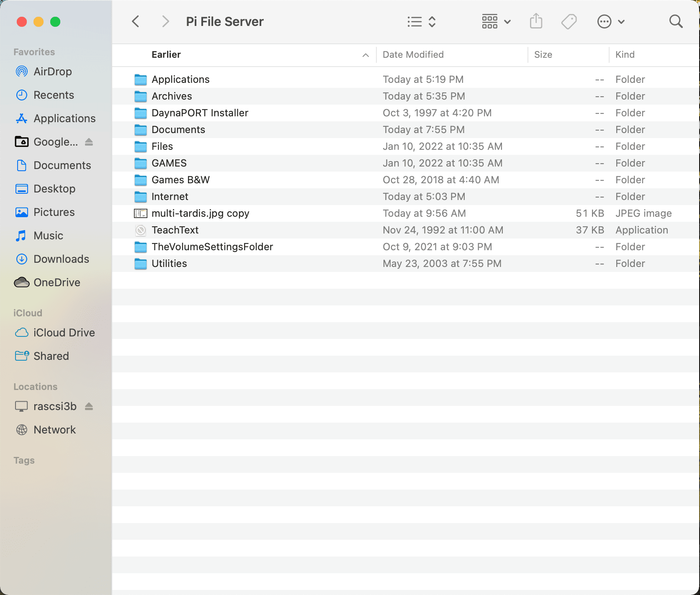
Task: Select the Archives folder row
Action: coord(405,96)
